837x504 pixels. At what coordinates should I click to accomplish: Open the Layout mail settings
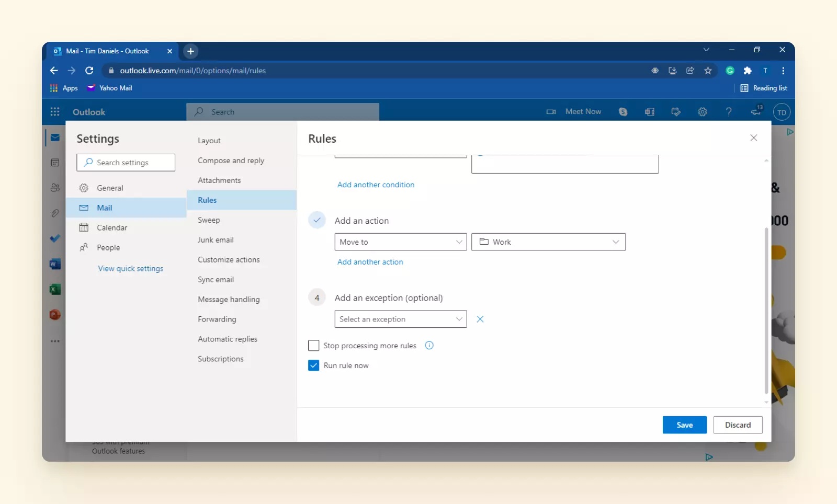coord(242,141)
